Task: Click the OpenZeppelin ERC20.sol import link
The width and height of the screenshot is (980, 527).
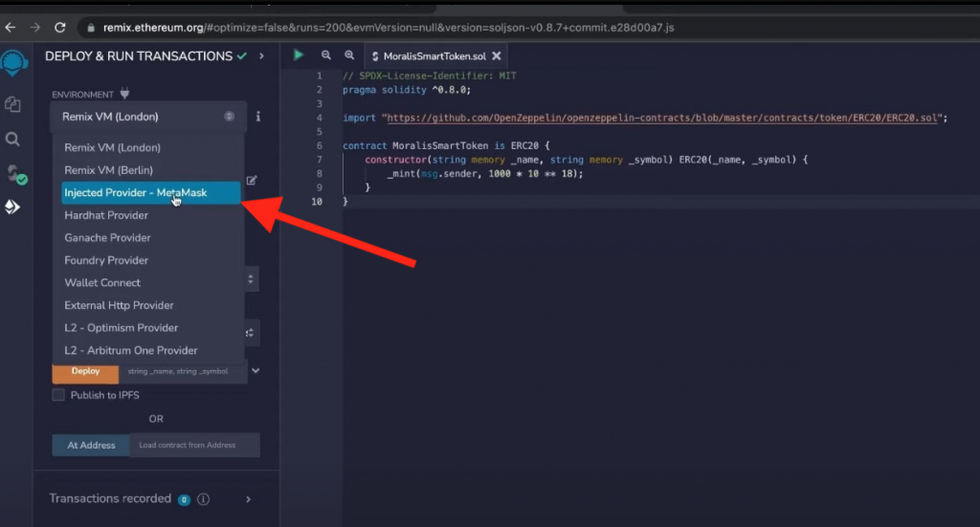Action: pyautogui.click(x=662, y=118)
